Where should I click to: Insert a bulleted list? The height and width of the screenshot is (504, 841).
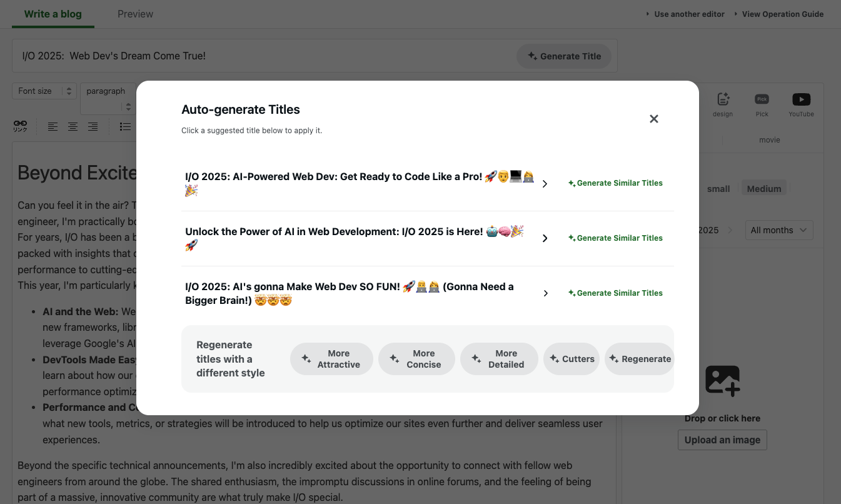(125, 127)
